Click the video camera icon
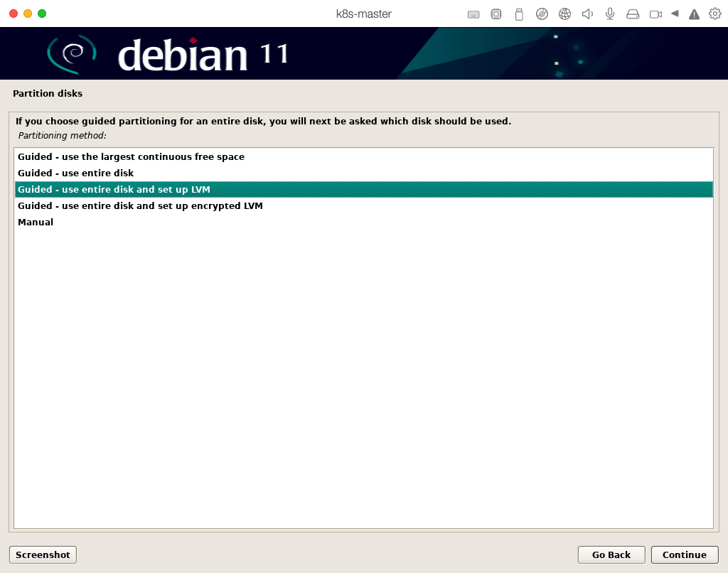728x573 pixels. point(655,14)
